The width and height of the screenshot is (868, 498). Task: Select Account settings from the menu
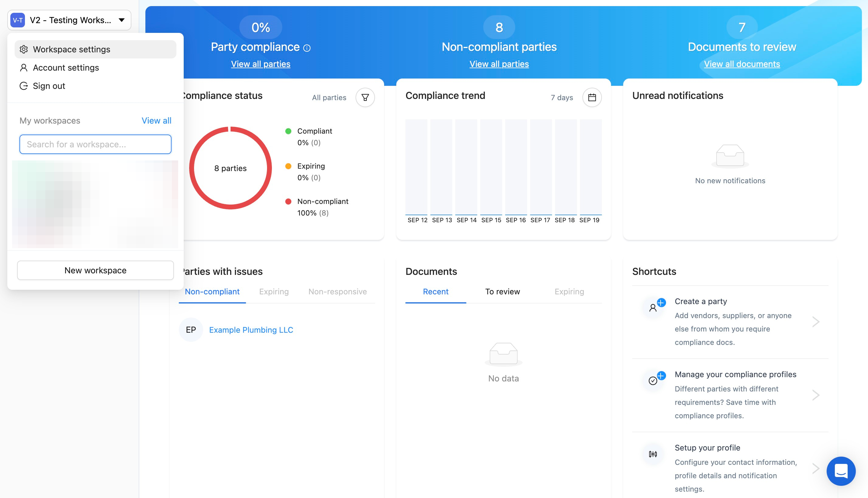pos(66,68)
